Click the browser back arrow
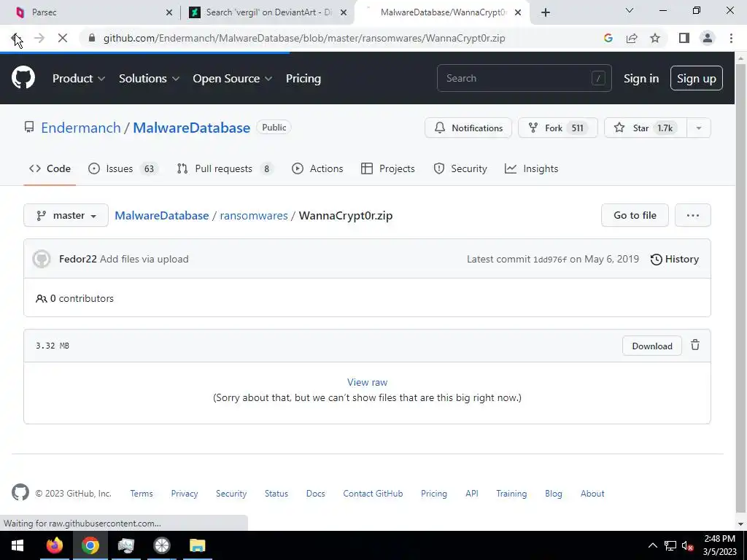This screenshot has height=560, width=747. point(16,38)
